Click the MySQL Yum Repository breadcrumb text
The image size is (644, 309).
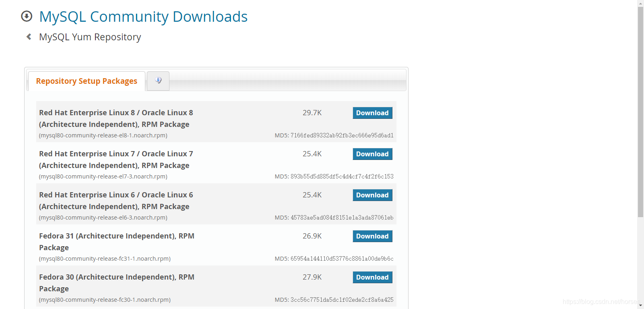click(90, 37)
